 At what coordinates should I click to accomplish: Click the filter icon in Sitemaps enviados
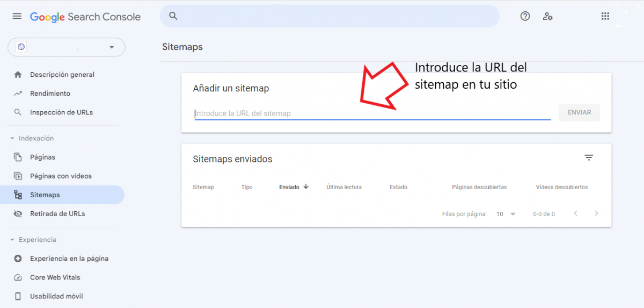tap(589, 157)
